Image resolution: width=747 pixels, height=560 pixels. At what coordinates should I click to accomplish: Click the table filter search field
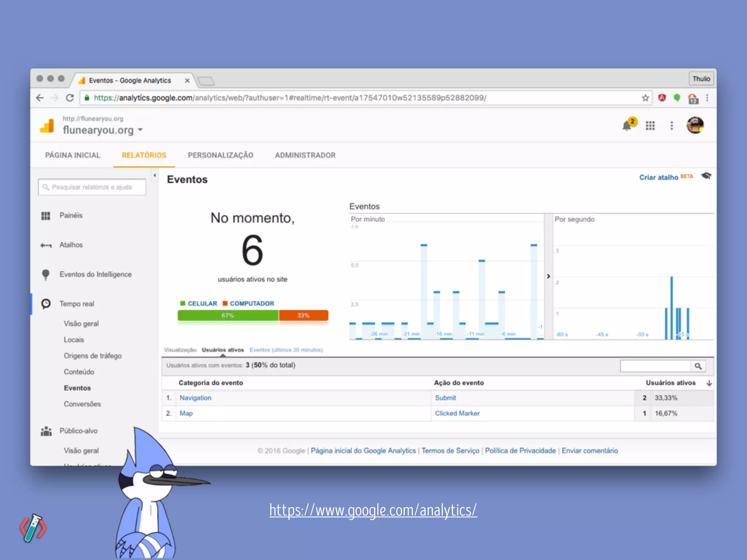click(656, 366)
